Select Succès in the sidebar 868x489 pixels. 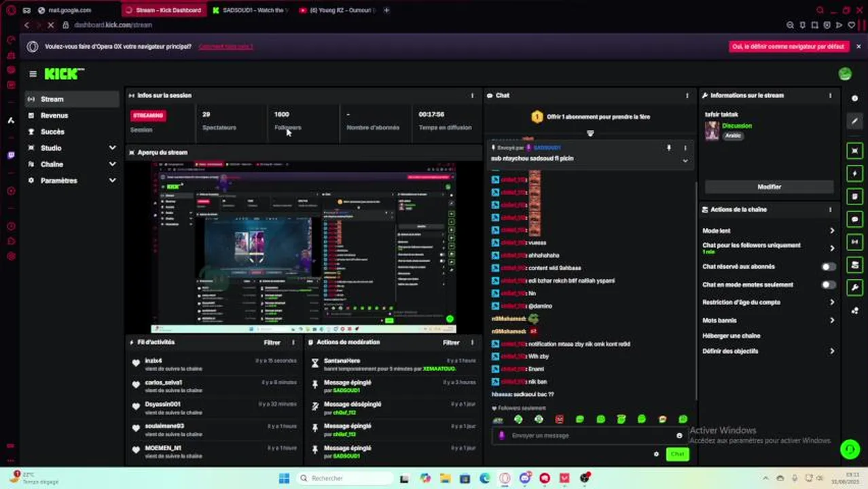coord(72,132)
